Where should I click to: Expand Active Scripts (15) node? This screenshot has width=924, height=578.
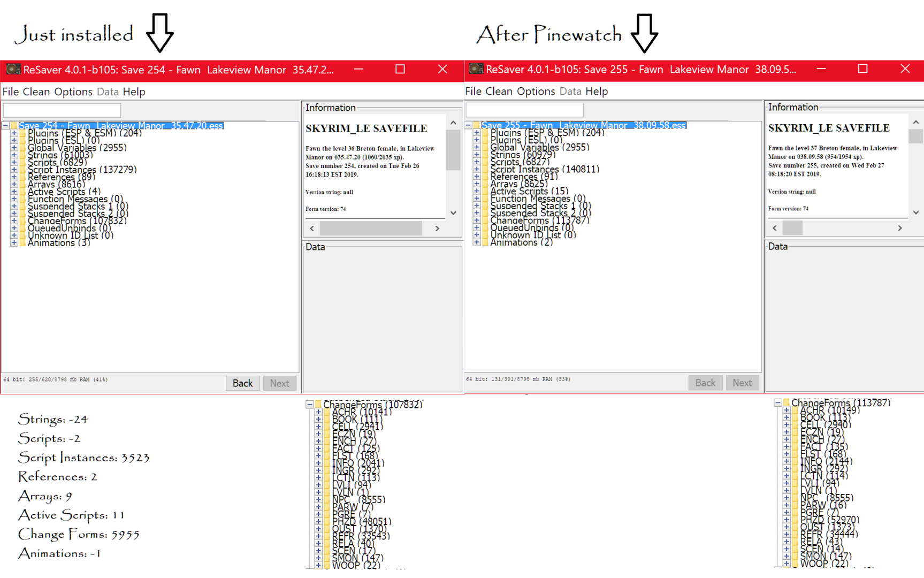[477, 191]
